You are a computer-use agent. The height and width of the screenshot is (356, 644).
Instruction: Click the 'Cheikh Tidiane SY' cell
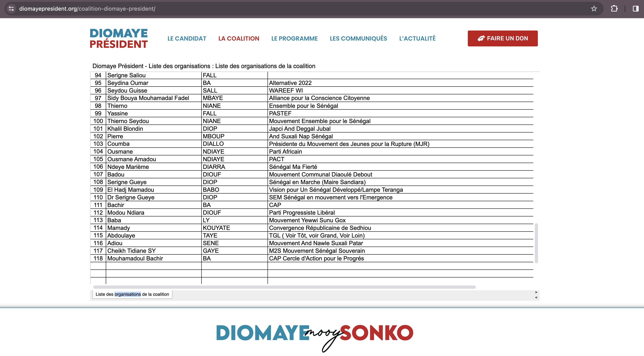pos(154,251)
